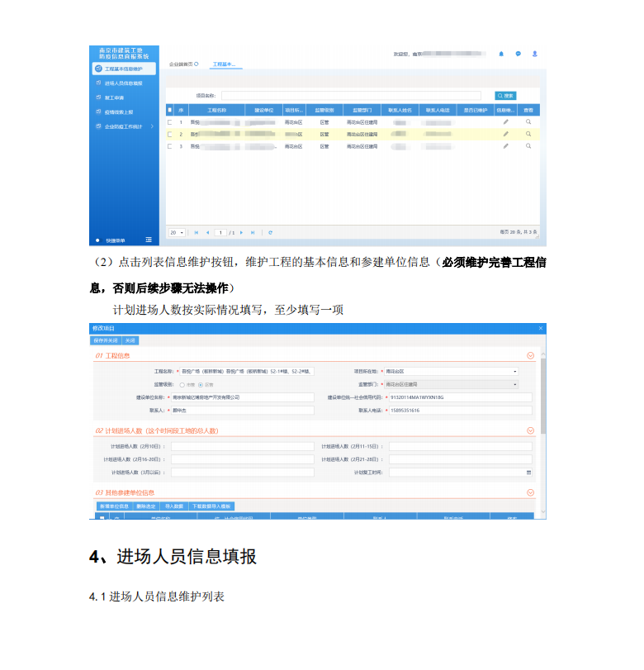Click the page number input box
Viewport: 644px width, 670px height.
click(x=220, y=233)
